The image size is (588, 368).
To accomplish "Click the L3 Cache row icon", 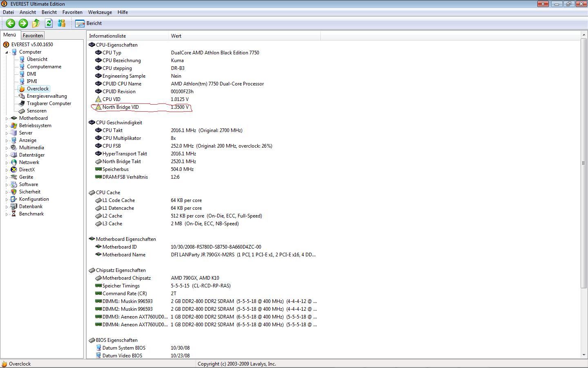I will coord(98,224).
